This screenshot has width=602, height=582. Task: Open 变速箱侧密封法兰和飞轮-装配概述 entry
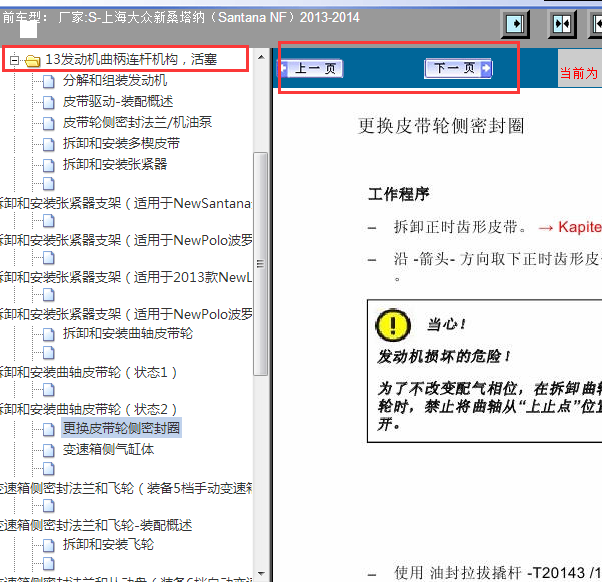tap(96, 525)
